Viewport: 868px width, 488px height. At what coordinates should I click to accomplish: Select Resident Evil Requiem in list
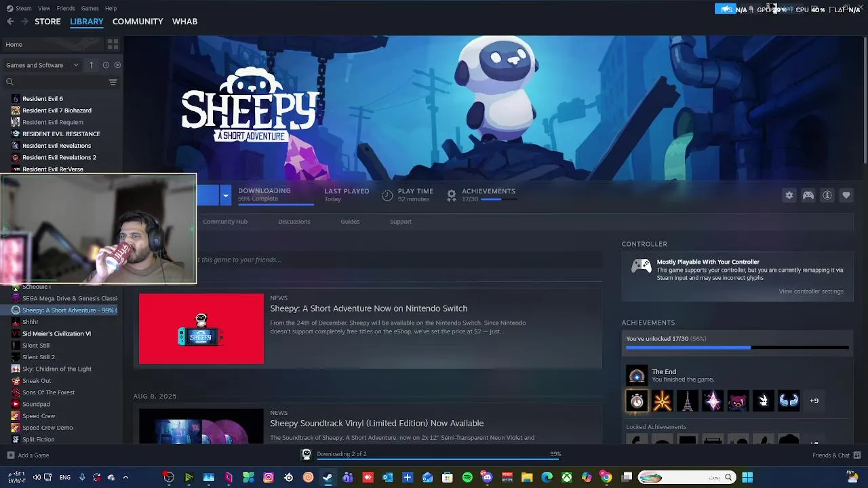point(53,123)
